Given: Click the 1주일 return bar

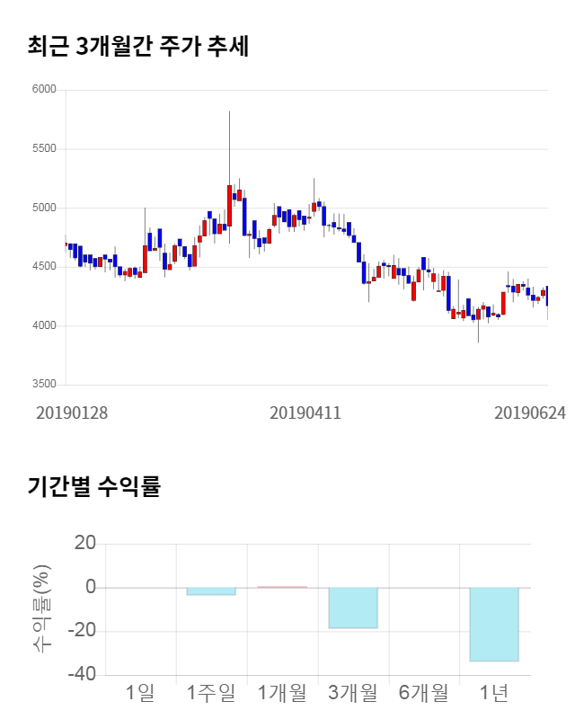Looking at the screenshot, I should 211,591.
